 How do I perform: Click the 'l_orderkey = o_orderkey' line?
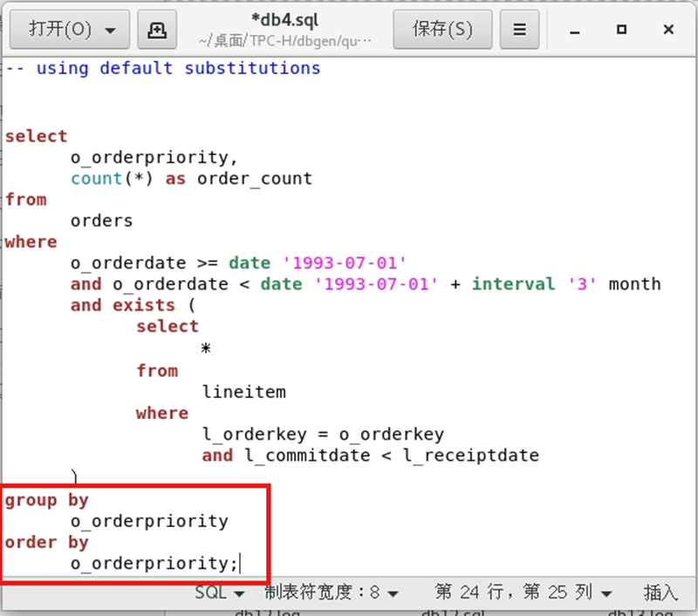coord(323,435)
